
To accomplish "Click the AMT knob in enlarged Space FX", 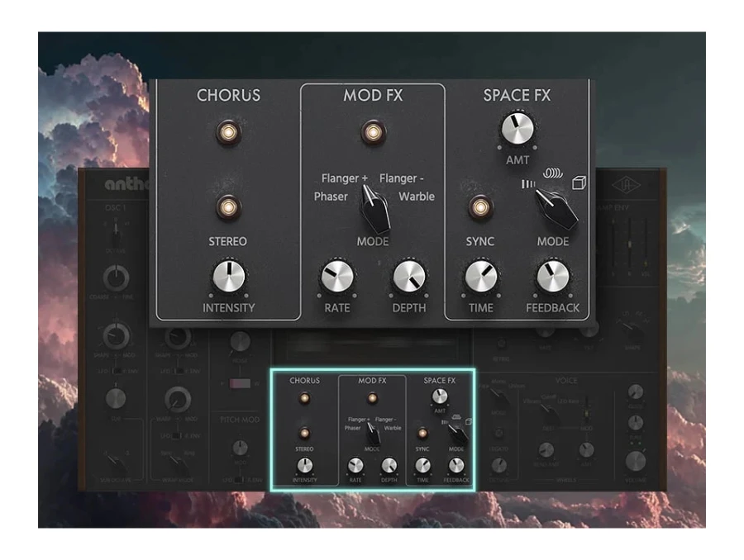I will 517,129.
